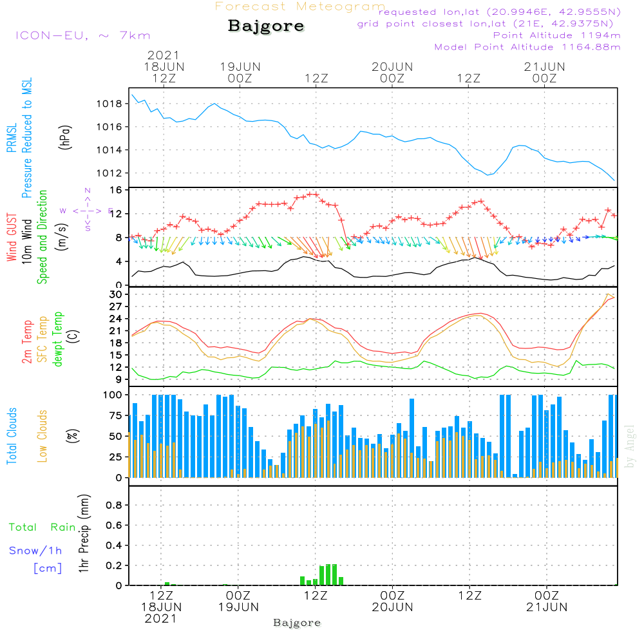Click the Wind GUST legend label

[x=12, y=237]
